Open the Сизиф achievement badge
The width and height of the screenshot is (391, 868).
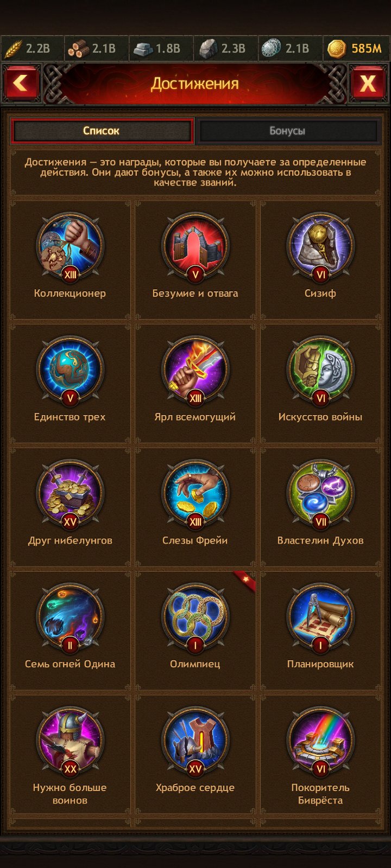(320, 246)
